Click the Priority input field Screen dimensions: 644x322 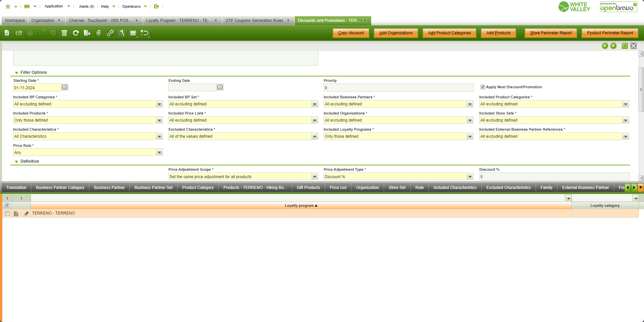click(x=399, y=88)
